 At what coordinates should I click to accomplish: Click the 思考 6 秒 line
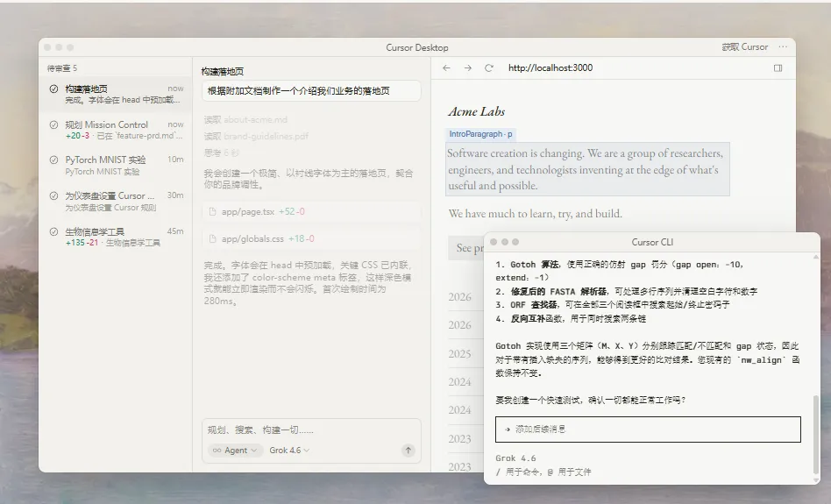222,153
